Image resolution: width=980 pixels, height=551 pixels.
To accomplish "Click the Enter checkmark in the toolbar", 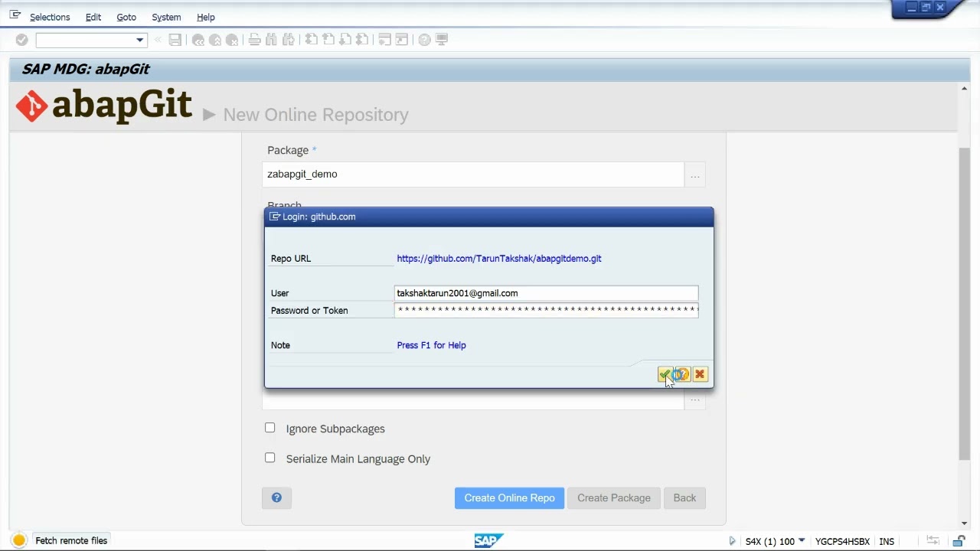I will coord(21,40).
